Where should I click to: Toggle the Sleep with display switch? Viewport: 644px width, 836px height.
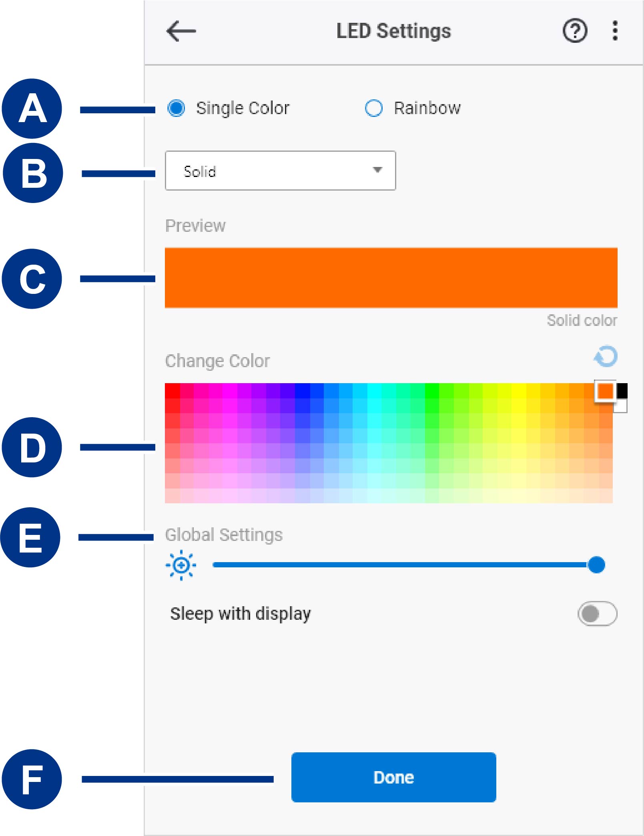[x=597, y=613]
